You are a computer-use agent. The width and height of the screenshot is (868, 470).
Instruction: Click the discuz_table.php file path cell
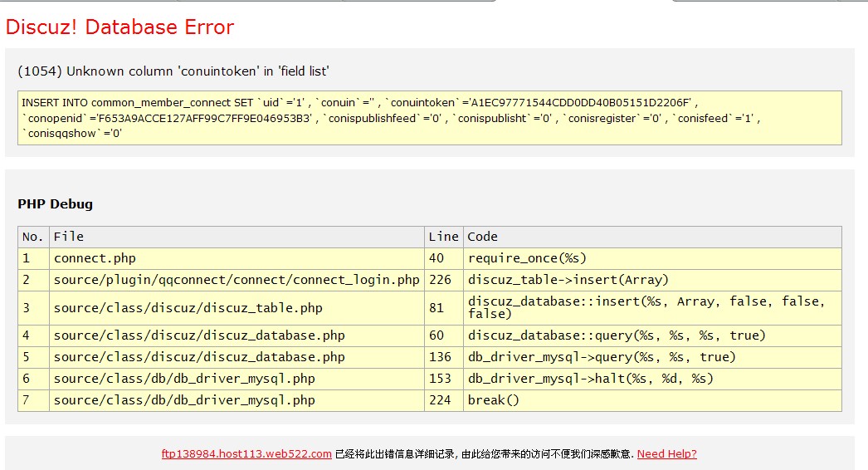pyautogui.click(x=188, y=308)
